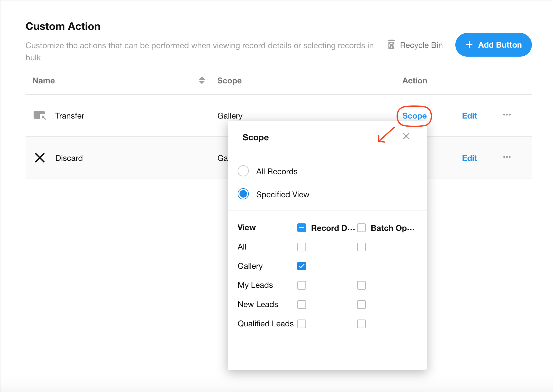Select the Specified View radio option
This screenshot has height=392, width=553.
[x=243, y=194]
